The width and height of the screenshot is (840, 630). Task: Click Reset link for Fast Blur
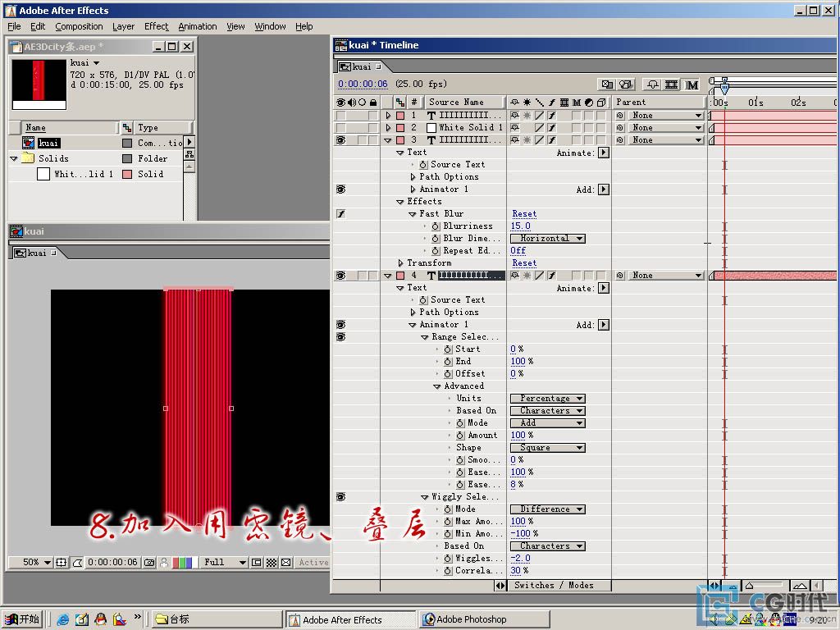pyautogui.click(x=524, y=214)
